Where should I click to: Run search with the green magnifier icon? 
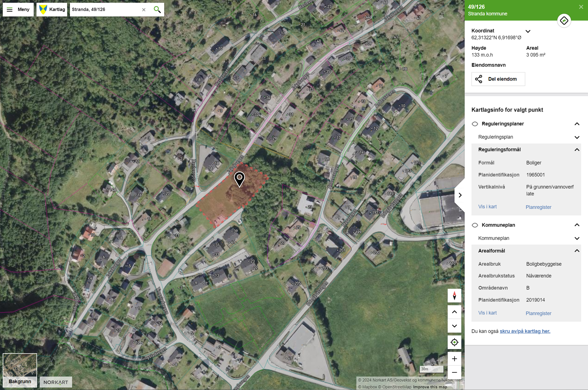click(x=157, y=10)
